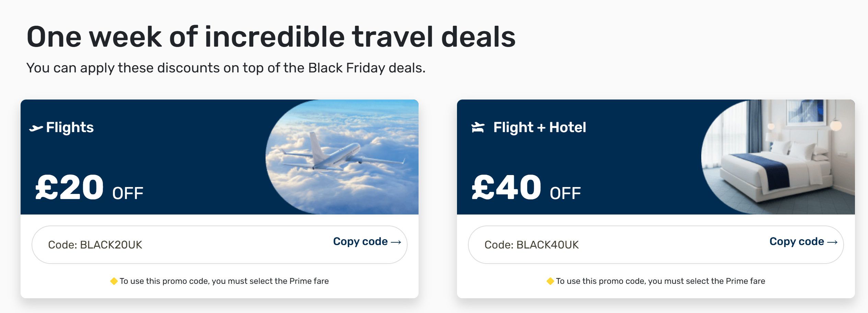This screenshot has width=868, height=313.
Task: Click the flight and hotel icon
Action: click(478, 127)
